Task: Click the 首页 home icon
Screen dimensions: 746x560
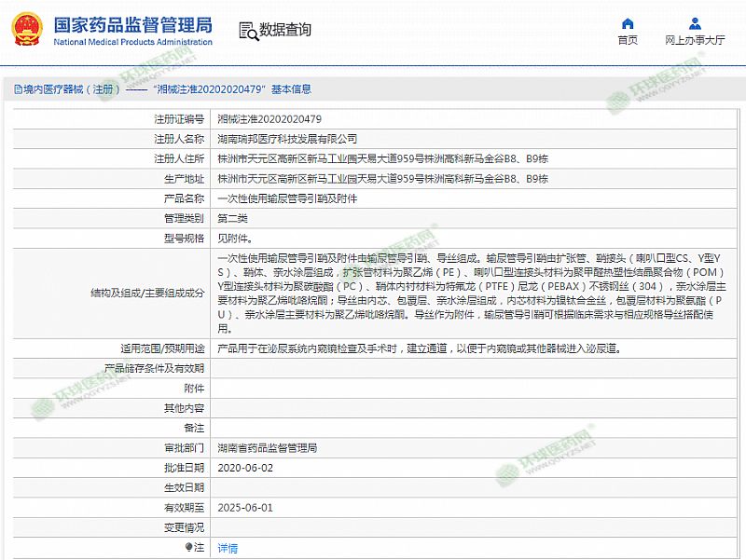Action: 628,23
